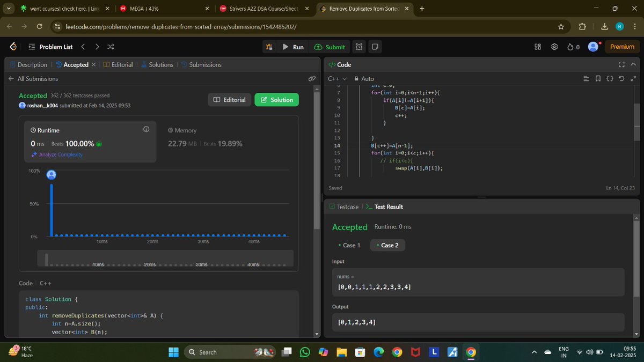The height and width of the screenshot is (362, 644).
Task: Toggle the Auto save lock setting
Action: pyautogui.click(x=364, y=78)
